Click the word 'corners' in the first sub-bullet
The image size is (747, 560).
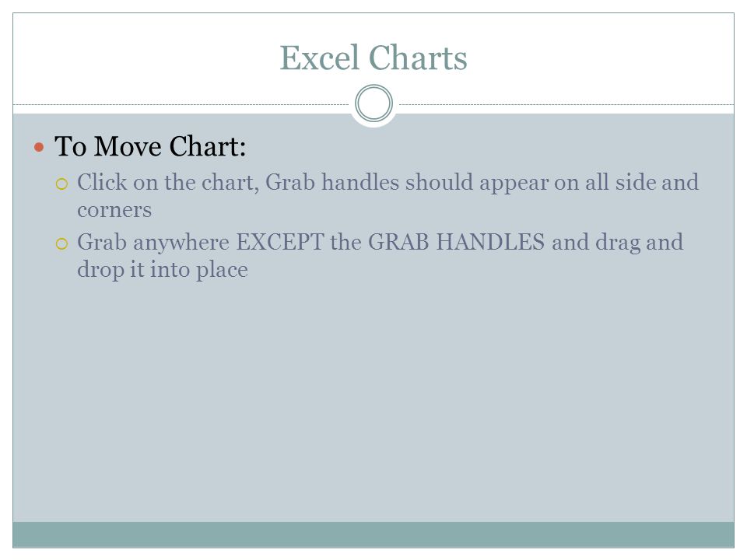coord(114,210)
